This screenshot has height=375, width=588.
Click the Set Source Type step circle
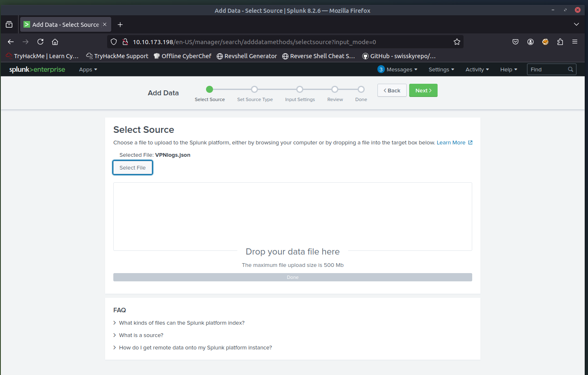tap(254, 89)
